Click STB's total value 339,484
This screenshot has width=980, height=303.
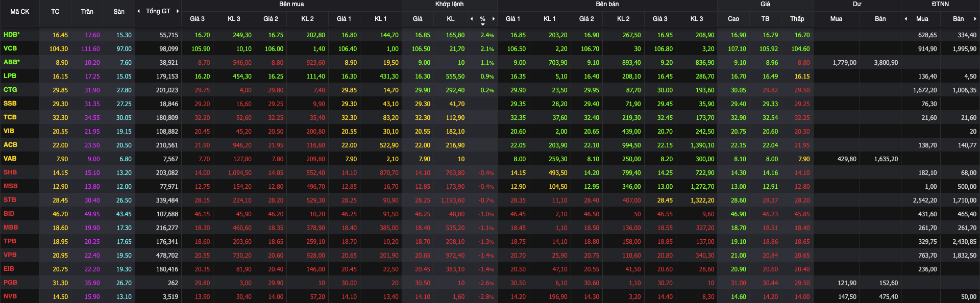pos(167,200)
